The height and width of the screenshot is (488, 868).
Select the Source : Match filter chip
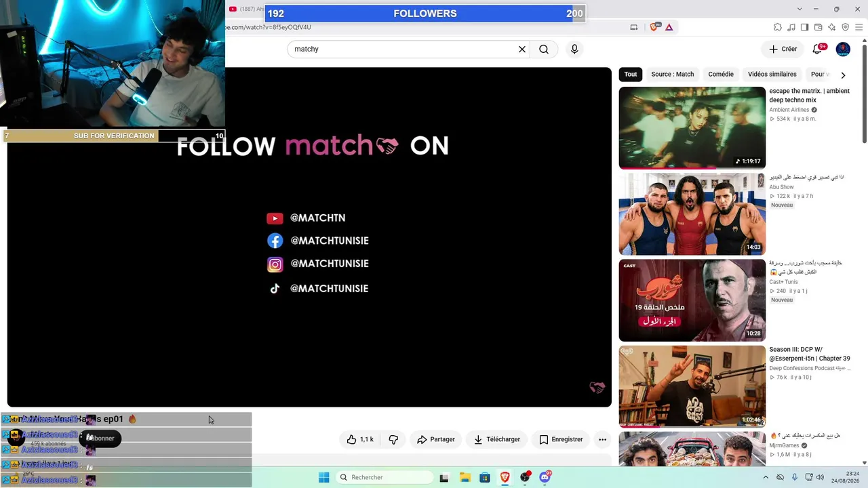point(673,75)
